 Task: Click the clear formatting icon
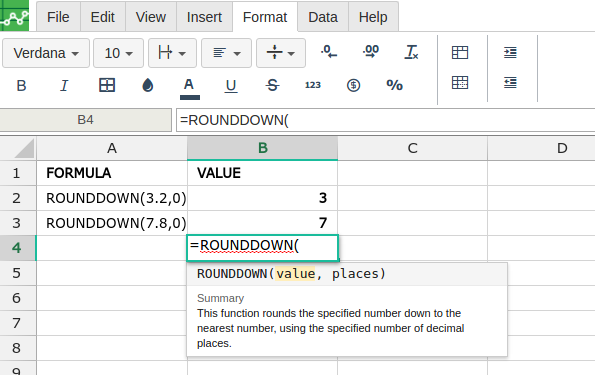click(x=411, y=52)
